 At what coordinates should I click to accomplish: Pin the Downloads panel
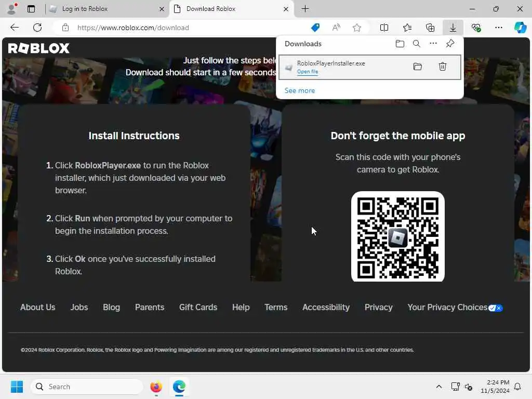(450, 44)
